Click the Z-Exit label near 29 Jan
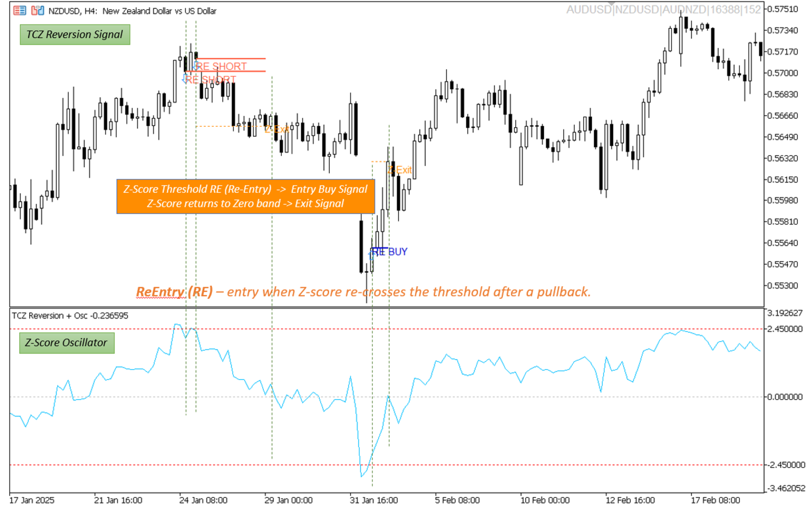 tap(276, 129)
